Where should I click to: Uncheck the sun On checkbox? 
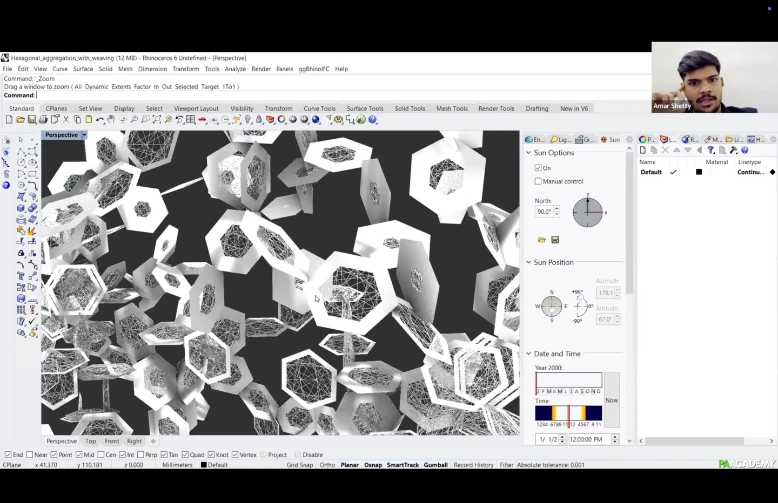coord(538,168)
